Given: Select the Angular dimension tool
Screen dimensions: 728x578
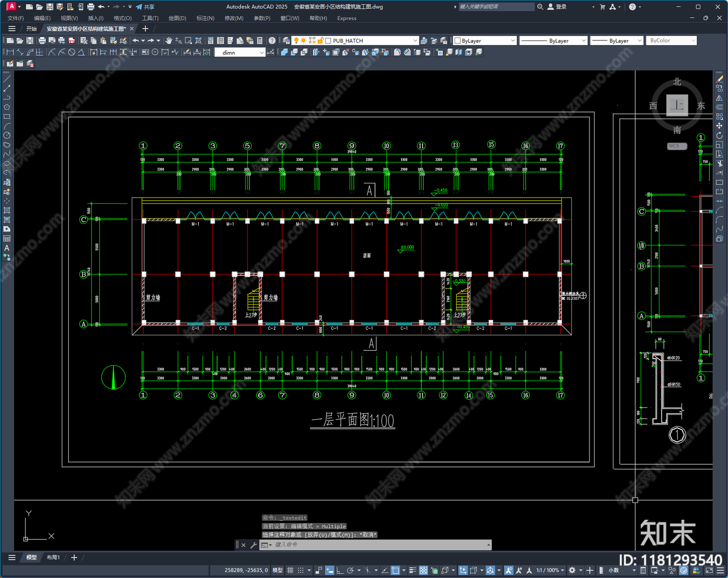Looking at the screenshot, I should (81, 52).
